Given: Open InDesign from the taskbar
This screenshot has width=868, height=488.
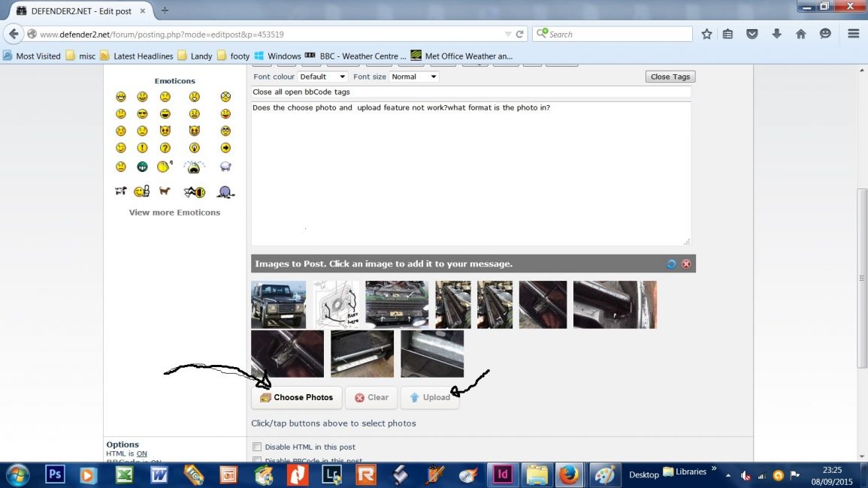Looking at the screenshot, I should (x=502, y=474).
